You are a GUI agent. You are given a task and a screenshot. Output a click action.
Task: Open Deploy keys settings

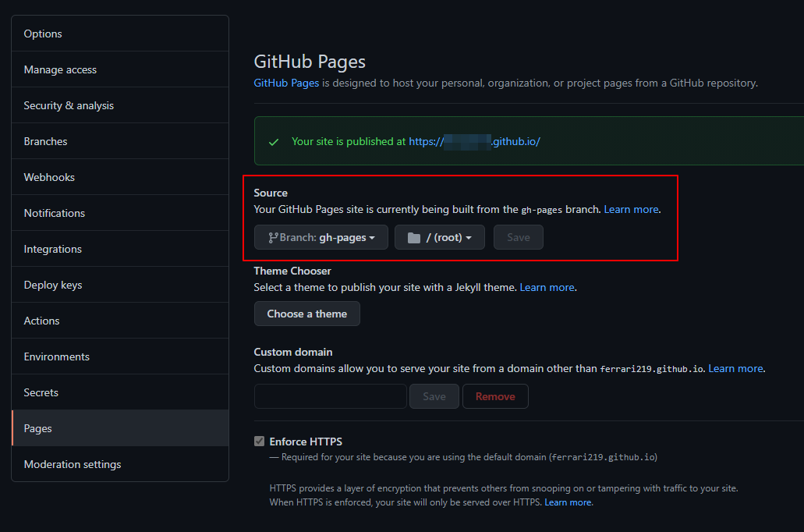pyautogui.click(x=120, y=285)
